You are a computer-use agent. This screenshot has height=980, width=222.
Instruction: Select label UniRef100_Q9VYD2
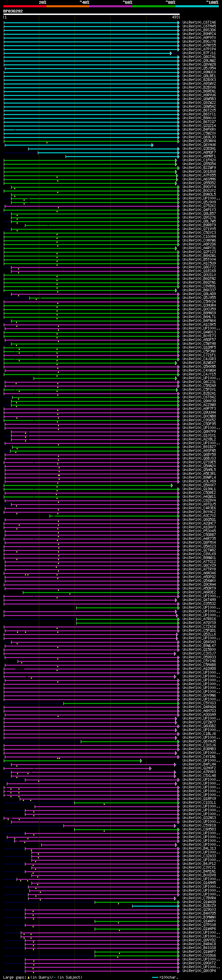point(199,940)
